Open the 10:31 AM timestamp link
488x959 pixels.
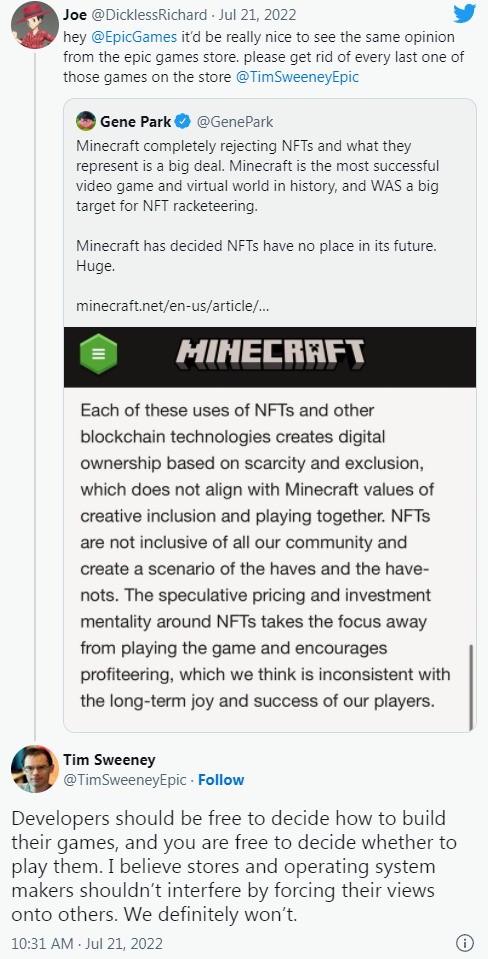[87, 944]
